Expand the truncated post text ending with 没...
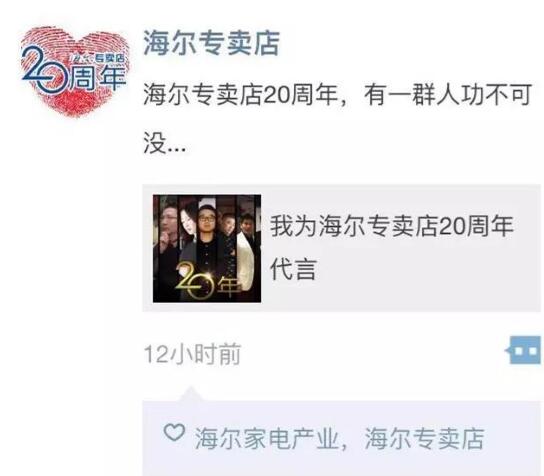The height and width of the screenshot is (476, 544). click(165, 143)
